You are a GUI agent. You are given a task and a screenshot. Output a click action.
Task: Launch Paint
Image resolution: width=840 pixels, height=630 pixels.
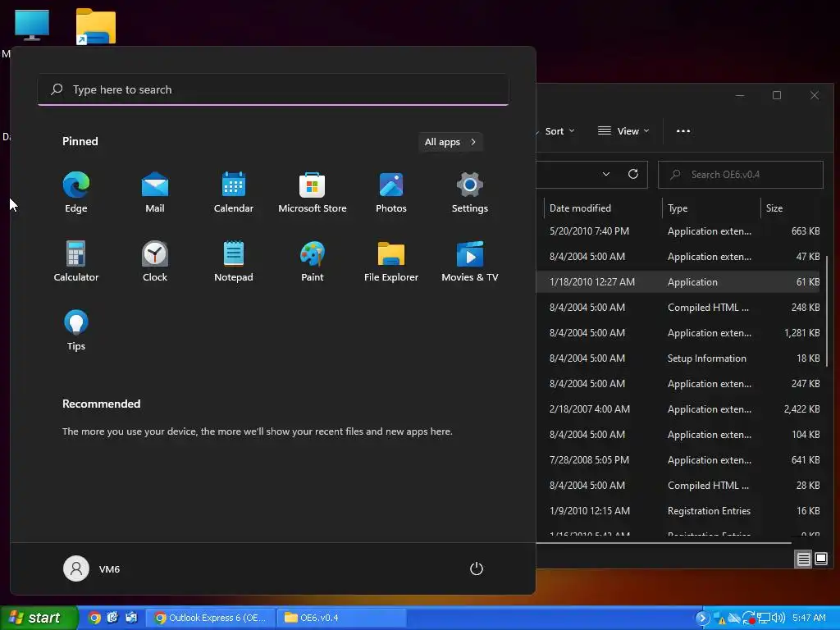313,261
